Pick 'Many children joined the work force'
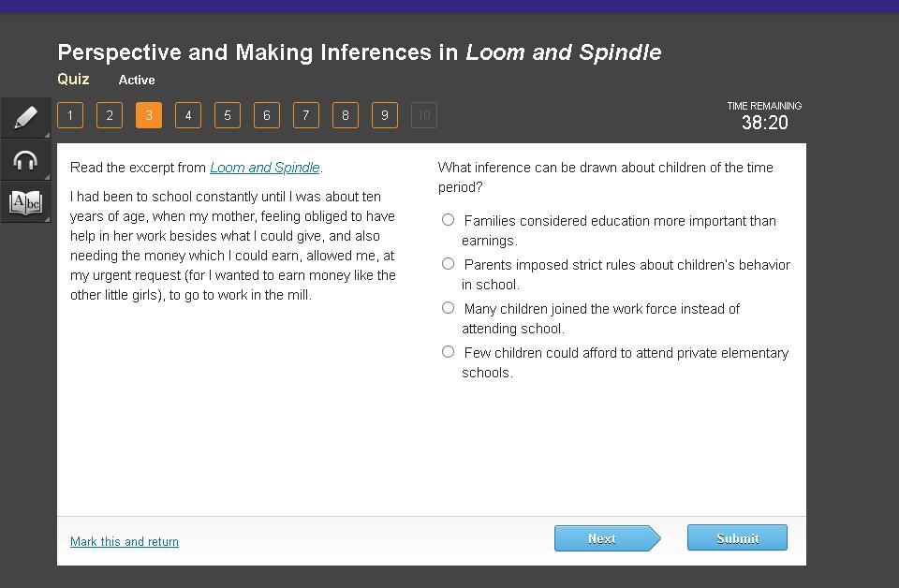 pyautogui.click(x=449, y=308)
